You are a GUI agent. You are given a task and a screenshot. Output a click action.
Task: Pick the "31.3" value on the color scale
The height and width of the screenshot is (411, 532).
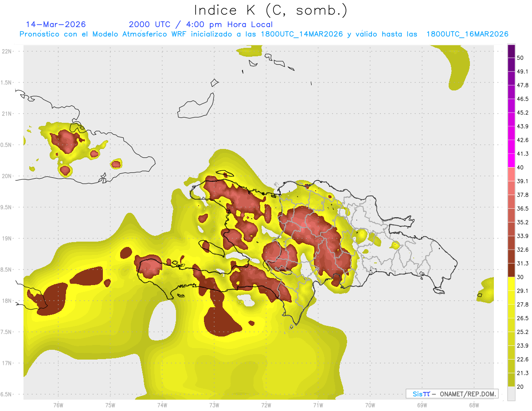[x=523, y=263]
